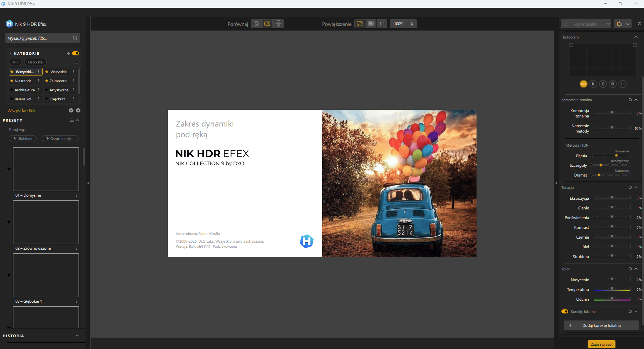This screenshot has width=644, height=349.
Task: Click the search magnifier icon
Action: point(75,38)
